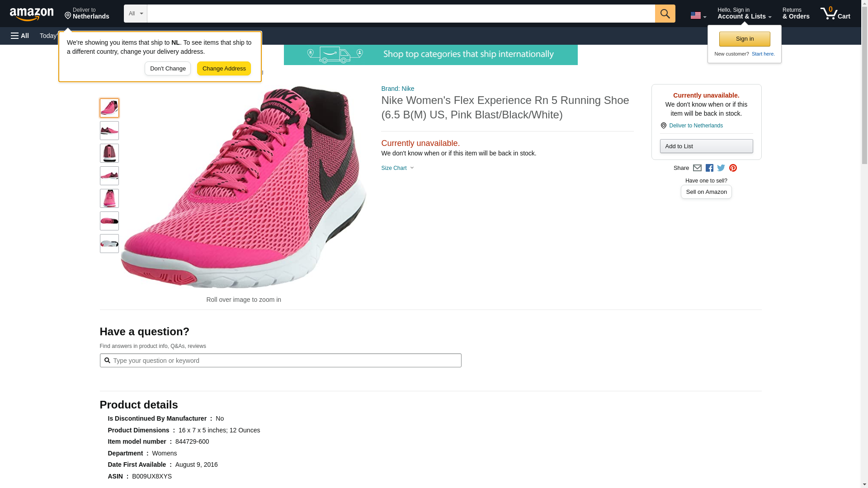868x488 pixels.
Task: Open the All hamburger menu
Action: pos(20,36)
